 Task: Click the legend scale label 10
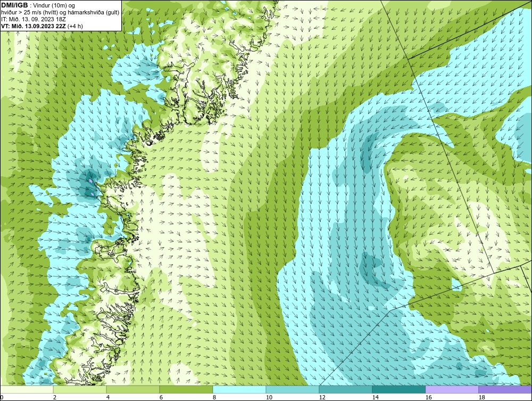click(x=269, y=397)
